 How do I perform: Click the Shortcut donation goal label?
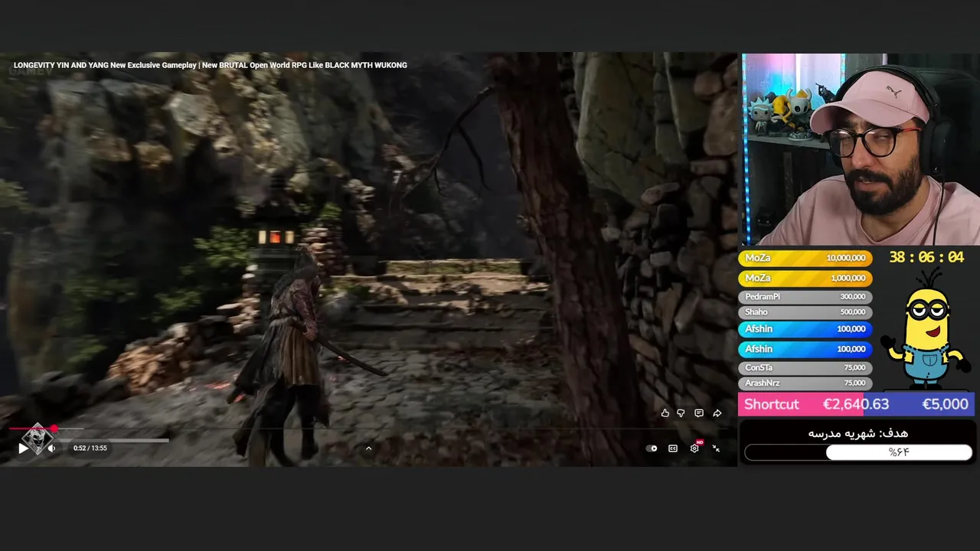coord(771,404)
